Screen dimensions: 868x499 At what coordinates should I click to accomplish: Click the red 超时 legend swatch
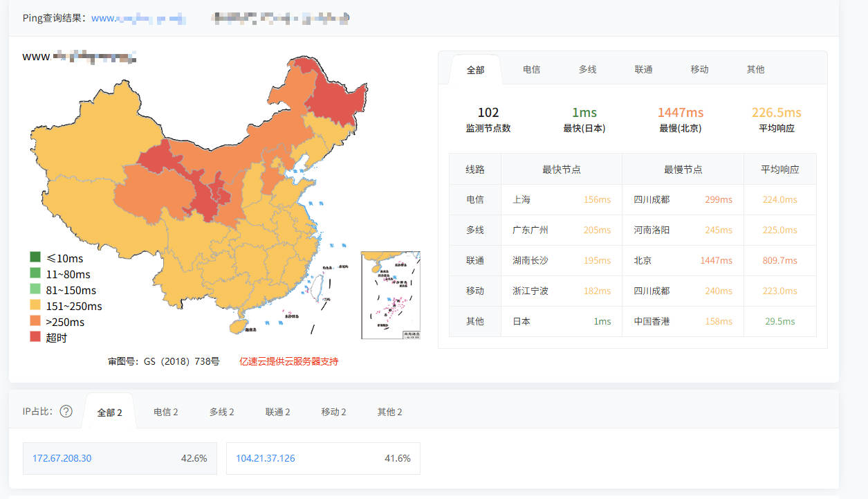[x=35, y=337]
